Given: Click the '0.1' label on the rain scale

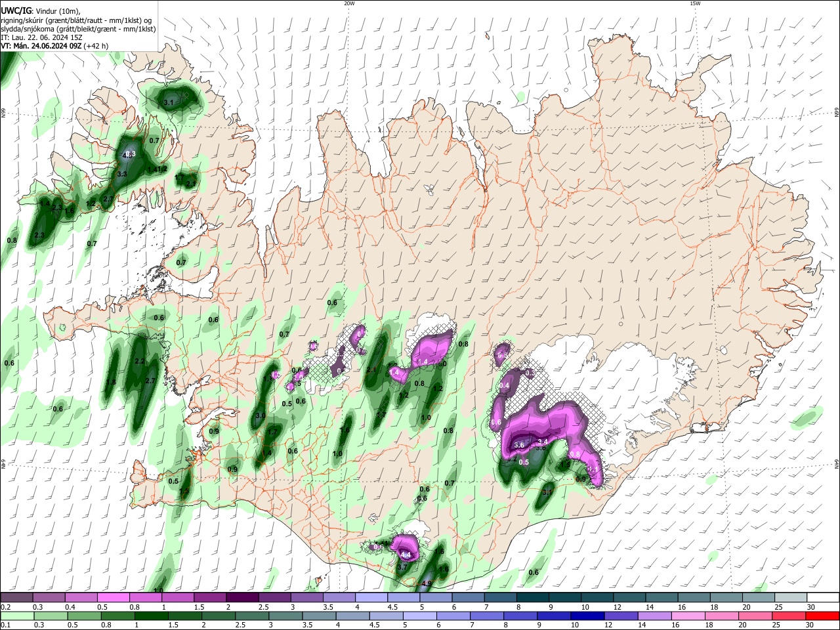Looking at the screenshot, I should (6, 625).
